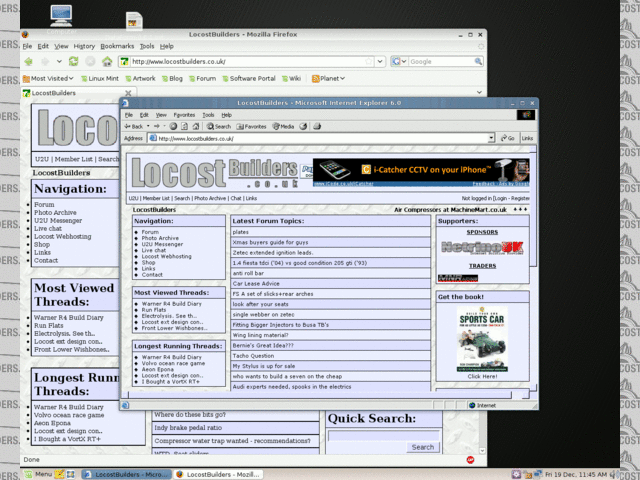Expand the Planet bookmarks feed
640x480 pixels.
pos(328,78)
